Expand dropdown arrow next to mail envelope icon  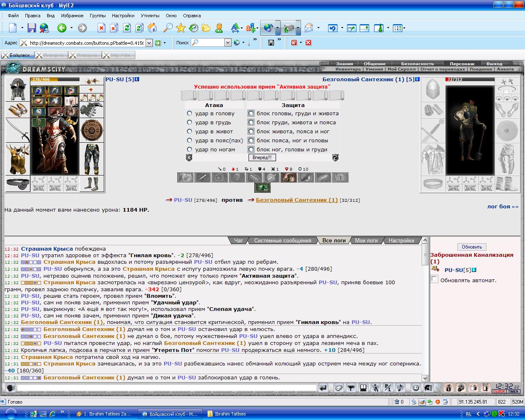click(317, 28)
